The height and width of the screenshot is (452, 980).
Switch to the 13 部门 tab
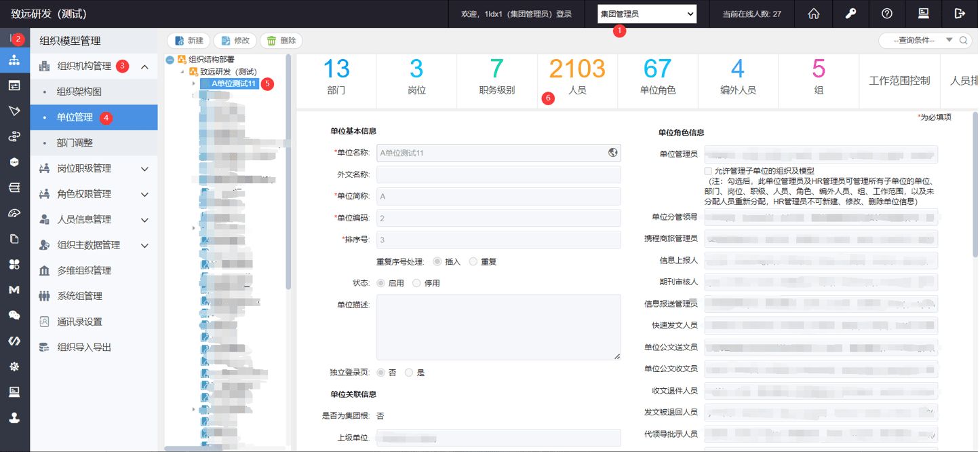[336, 81]
